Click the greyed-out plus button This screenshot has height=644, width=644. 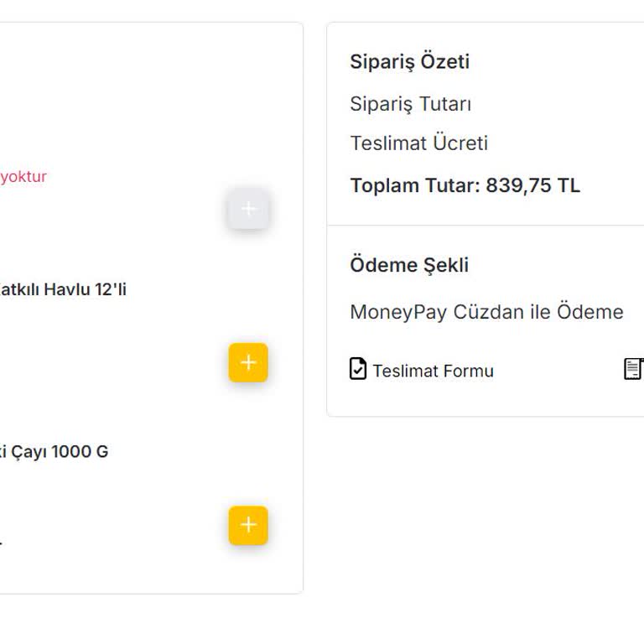pyautogui.click(x=248, y=209)
